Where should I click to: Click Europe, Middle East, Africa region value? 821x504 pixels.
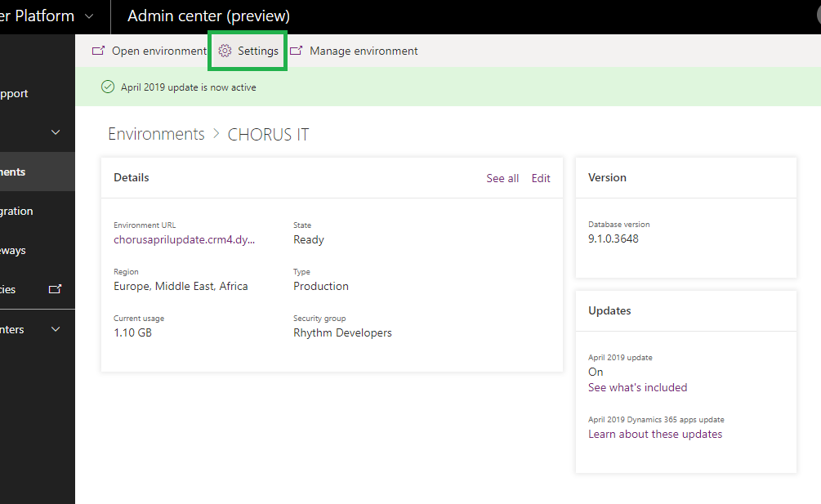pyautogui.click(x=181, y=286)
